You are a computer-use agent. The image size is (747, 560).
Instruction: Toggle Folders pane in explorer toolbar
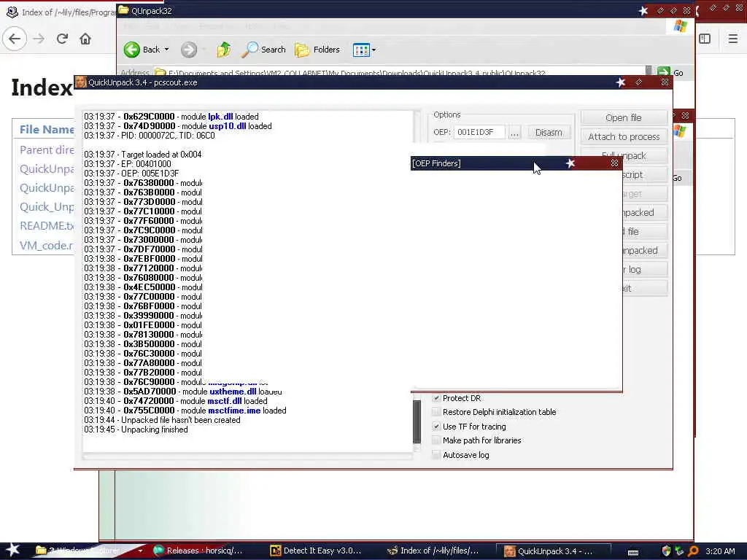point(317,50)
